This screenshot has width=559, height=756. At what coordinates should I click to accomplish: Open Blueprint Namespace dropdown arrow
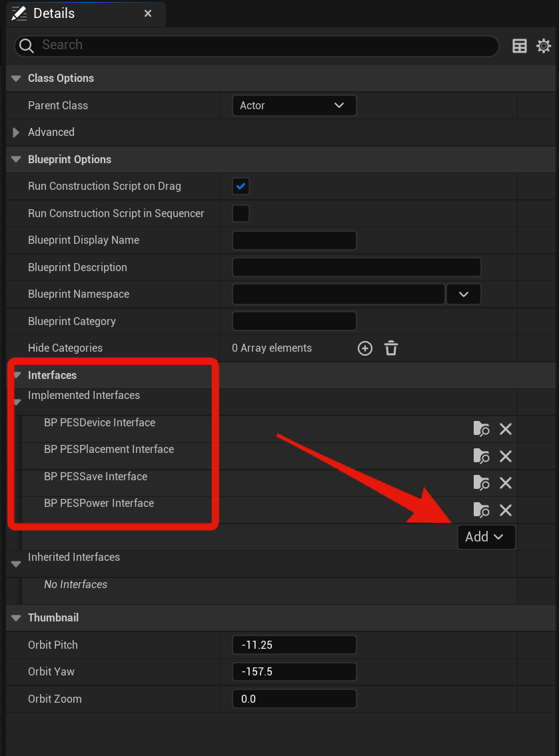click(464, 294)
